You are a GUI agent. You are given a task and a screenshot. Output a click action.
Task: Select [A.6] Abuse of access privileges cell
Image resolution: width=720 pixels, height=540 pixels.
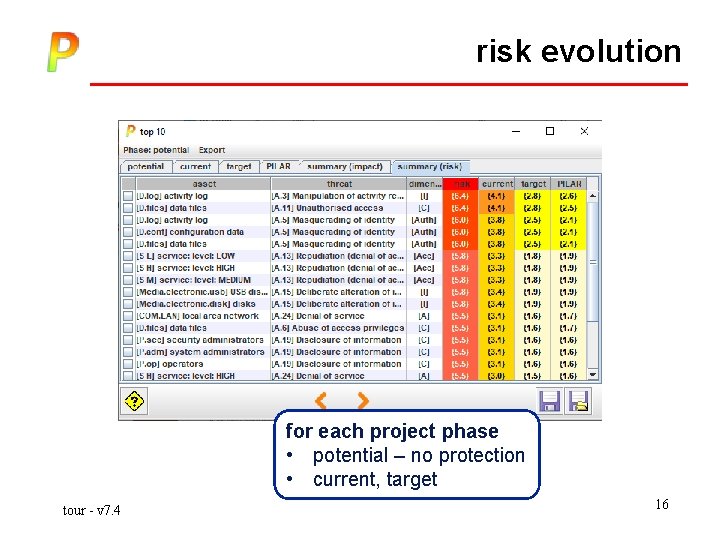click(x=338, y=328)
